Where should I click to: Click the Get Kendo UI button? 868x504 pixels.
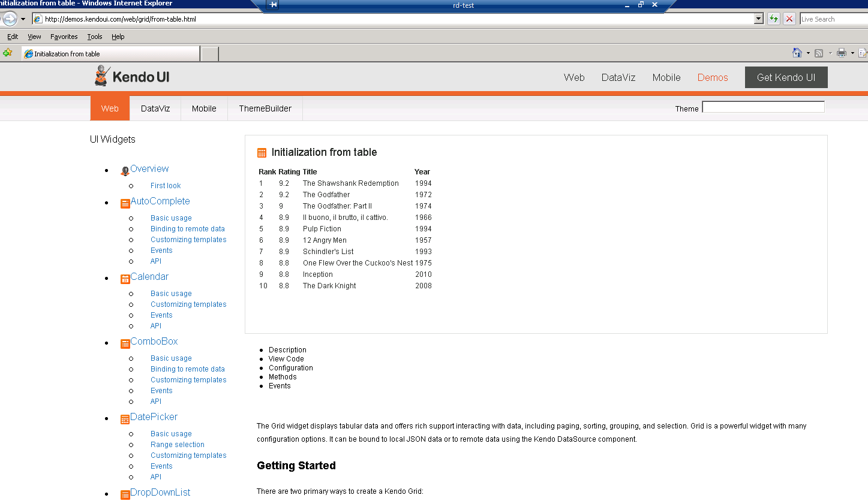coord(786,77)
